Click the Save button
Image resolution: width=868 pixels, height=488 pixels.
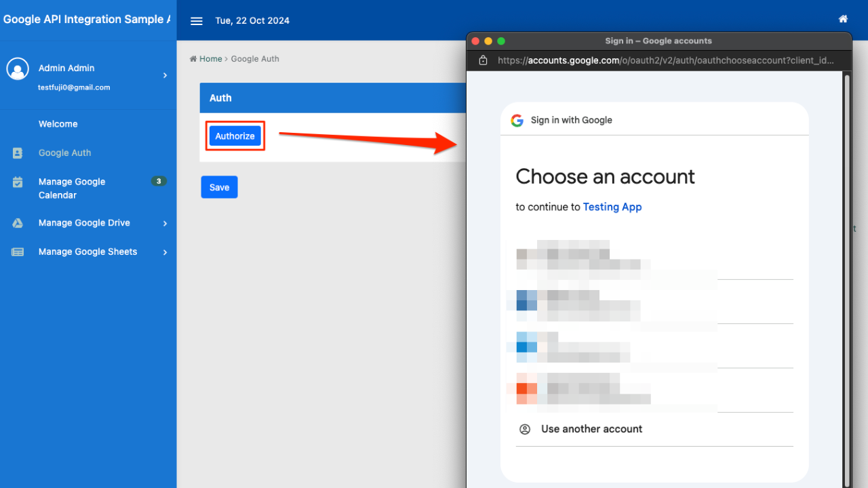(219, 187)
